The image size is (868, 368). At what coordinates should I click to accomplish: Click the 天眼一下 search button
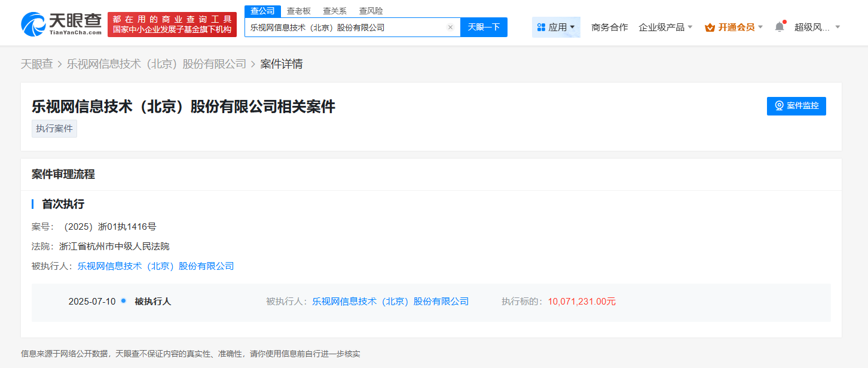tap(484, 28)
